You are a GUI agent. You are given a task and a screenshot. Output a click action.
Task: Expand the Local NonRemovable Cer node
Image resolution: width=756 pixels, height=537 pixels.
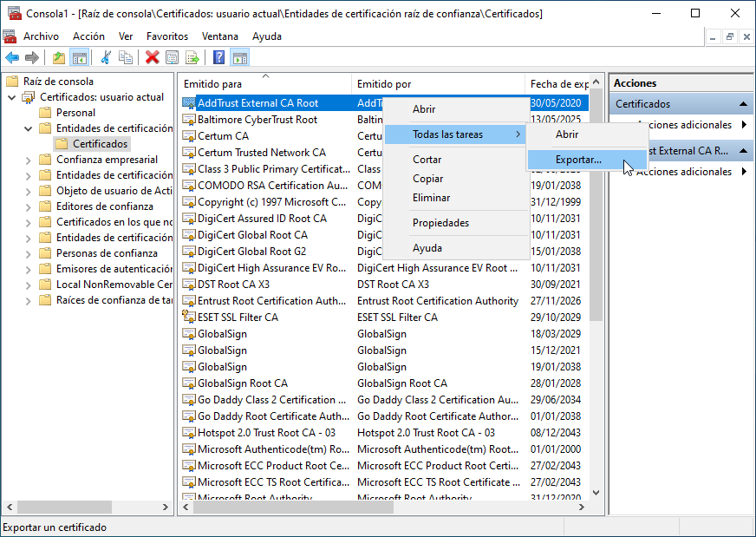pyautogui.click(x=29, y=285)
